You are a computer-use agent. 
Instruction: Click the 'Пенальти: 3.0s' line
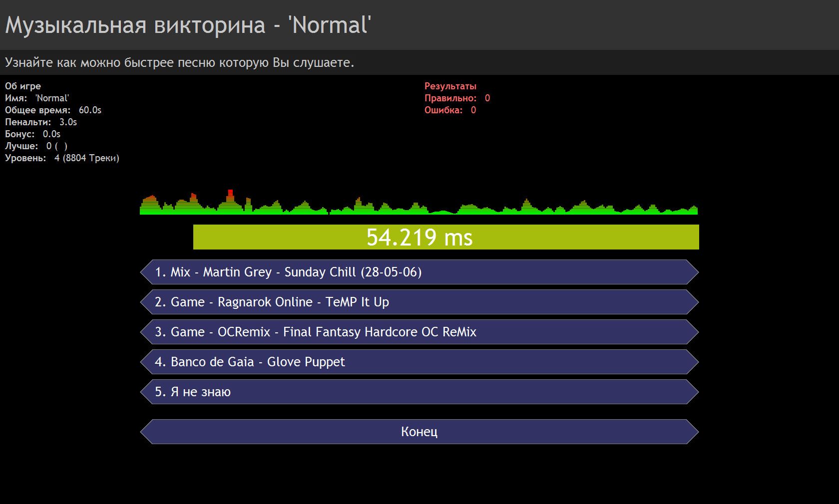(41, 122)
